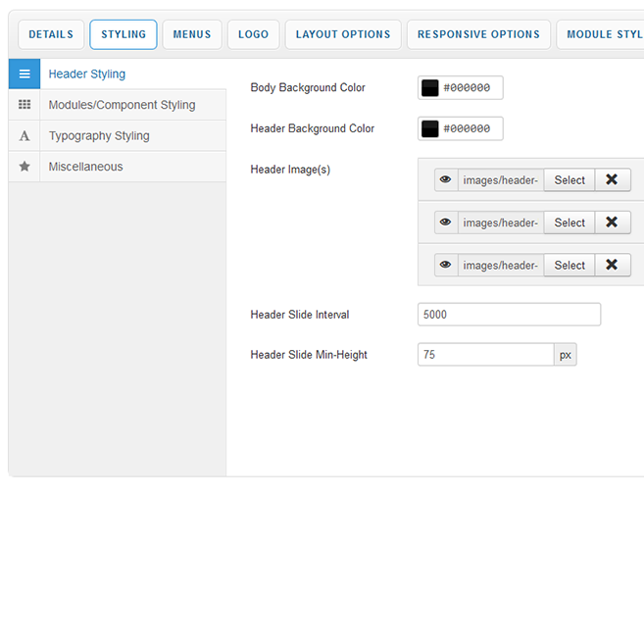Click the Typography Styling font icon
644x644 pixels.
click(25, 136)
